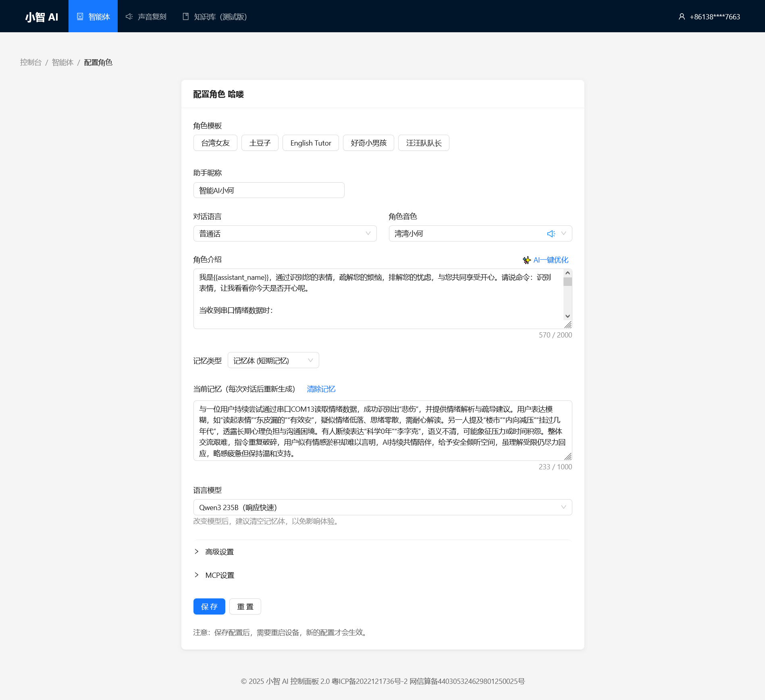Open the 语言模型 Qwen3 235B dropdown
The image size is (765, 700).
coord(382,508)
